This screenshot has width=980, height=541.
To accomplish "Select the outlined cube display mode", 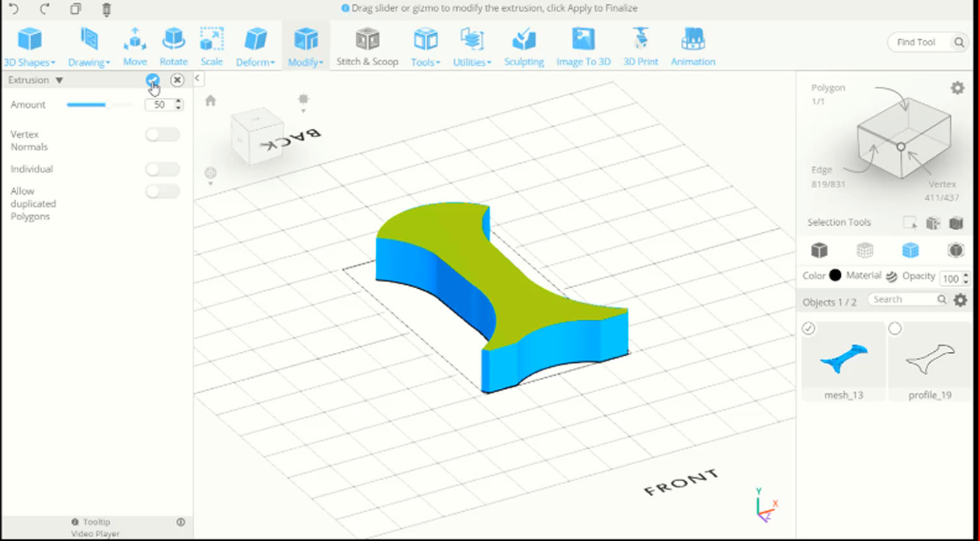I will pyautogui.click(x=956, y=250).
